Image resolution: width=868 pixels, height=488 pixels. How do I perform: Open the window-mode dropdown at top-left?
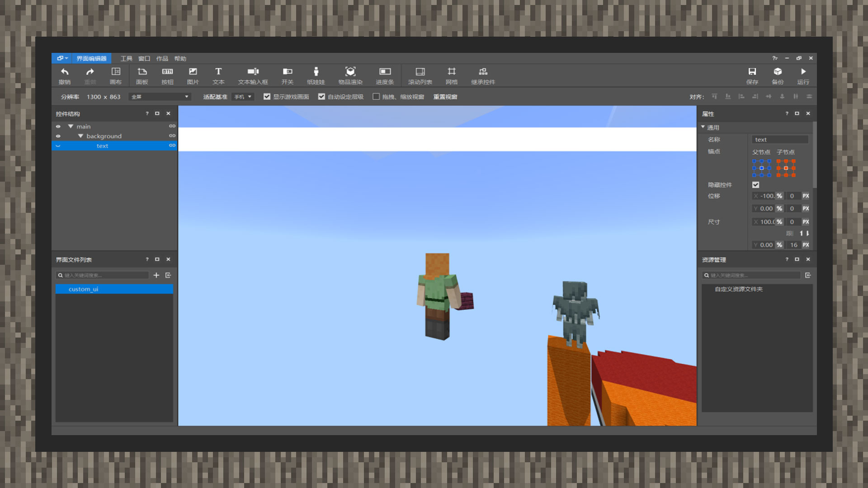tap(62, 58)
